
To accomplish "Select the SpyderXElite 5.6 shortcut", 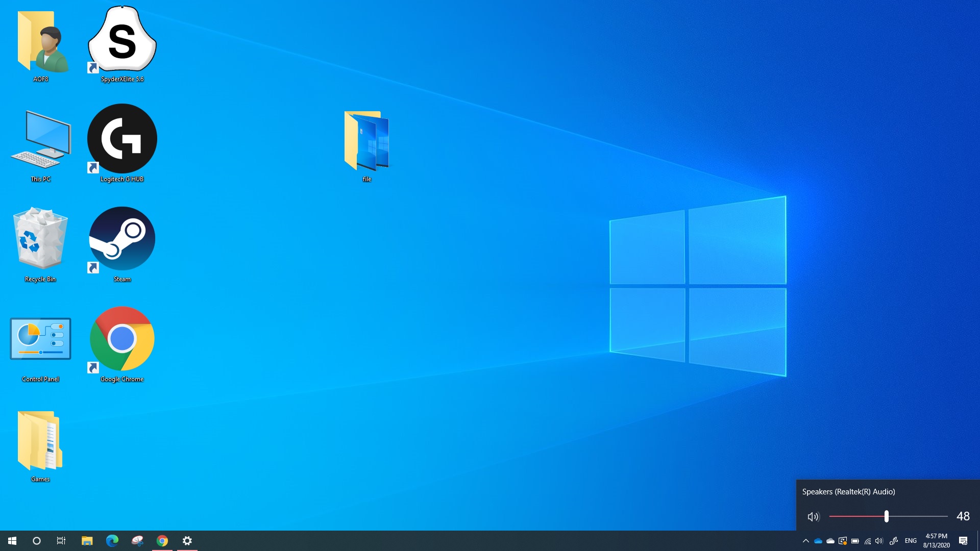I will tap(122, 40).
